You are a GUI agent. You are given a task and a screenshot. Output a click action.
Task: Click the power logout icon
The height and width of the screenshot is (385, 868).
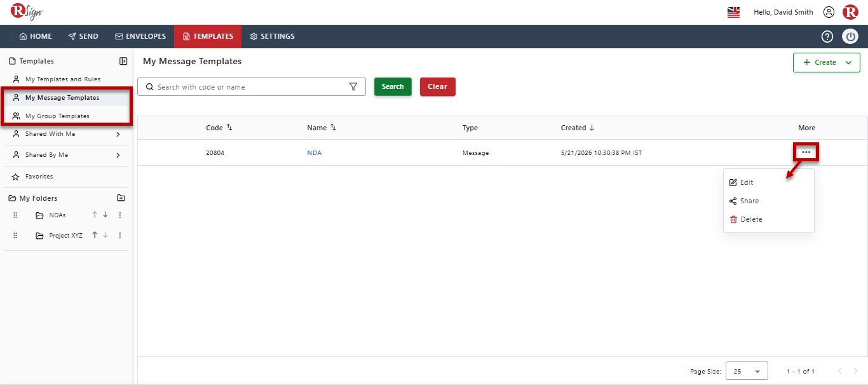point(850,36)
